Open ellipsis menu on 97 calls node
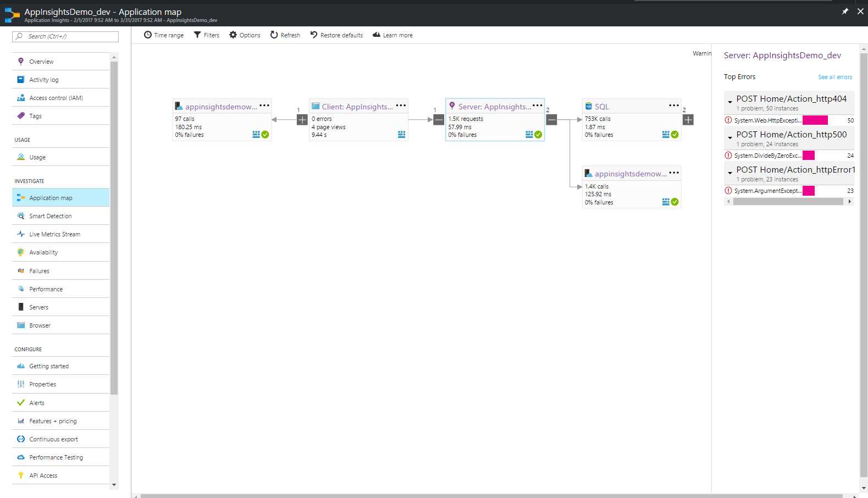 click(264, 106)
